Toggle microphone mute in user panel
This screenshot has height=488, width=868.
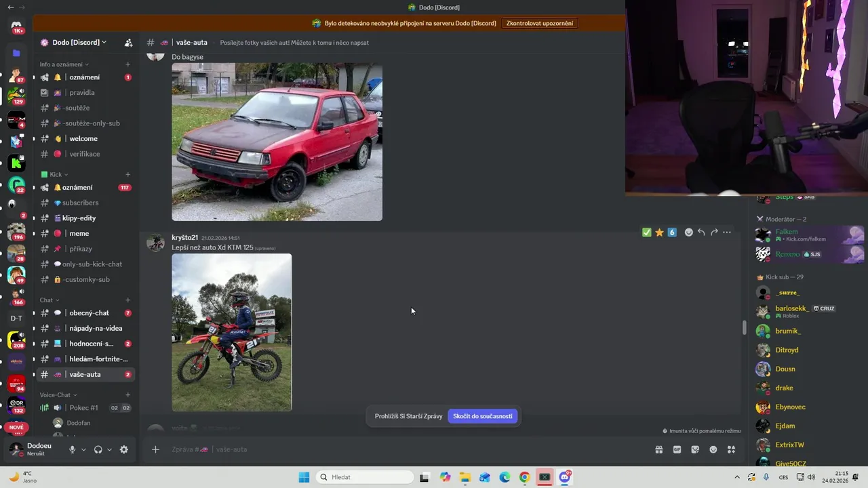[72, 449]
